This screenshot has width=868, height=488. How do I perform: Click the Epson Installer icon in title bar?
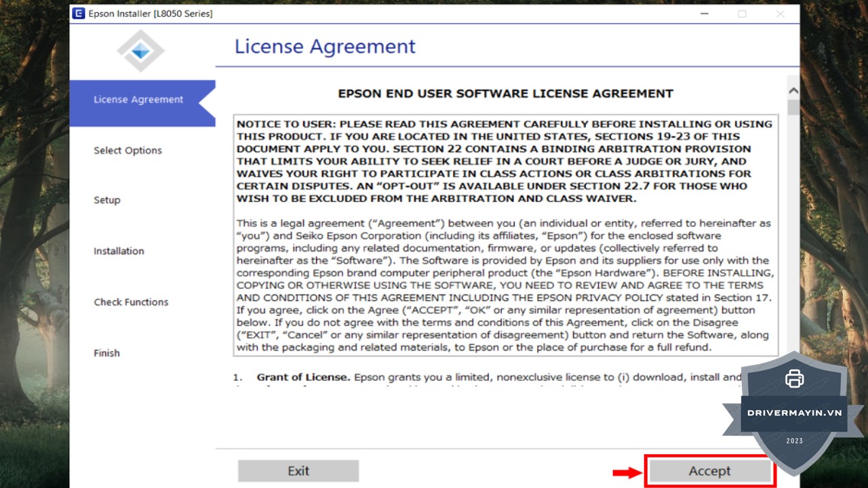(x=79, y=14)
